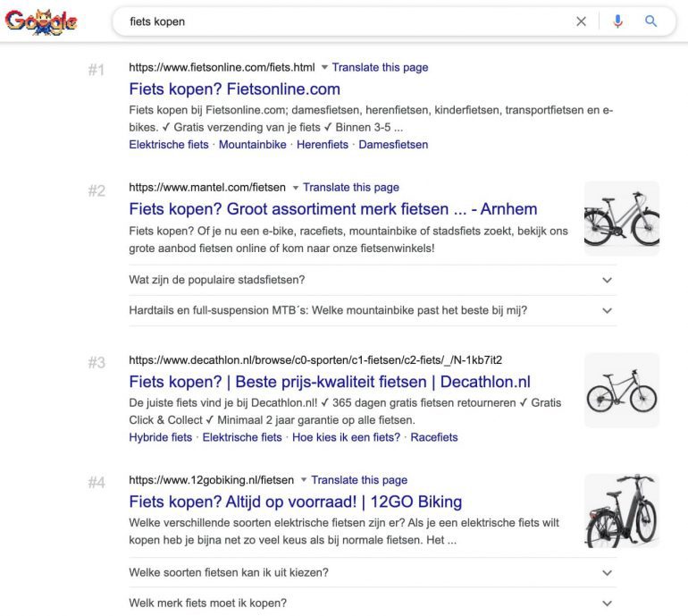Screen dimensions: 688x616
Task: Translate the mantel.com result page
Action: point(351,187)
